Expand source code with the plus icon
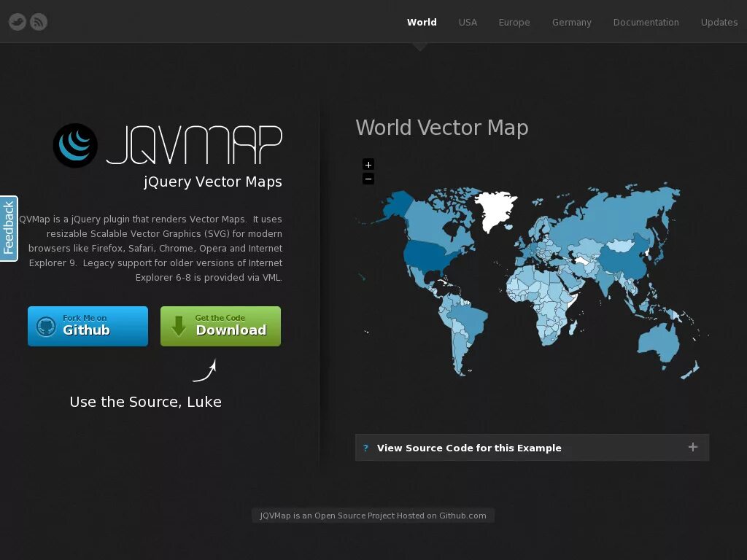Viewport: 747px width, 560px height. [693, 447]
